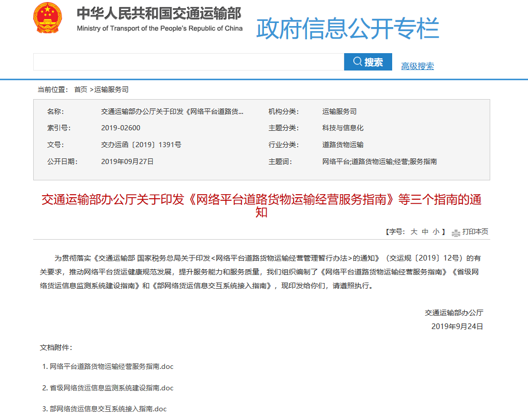Image resolution: width=528 pixels, height=420 pixels.
Task: Click the magnifying glass search icon
Action: tap(358, 61)
